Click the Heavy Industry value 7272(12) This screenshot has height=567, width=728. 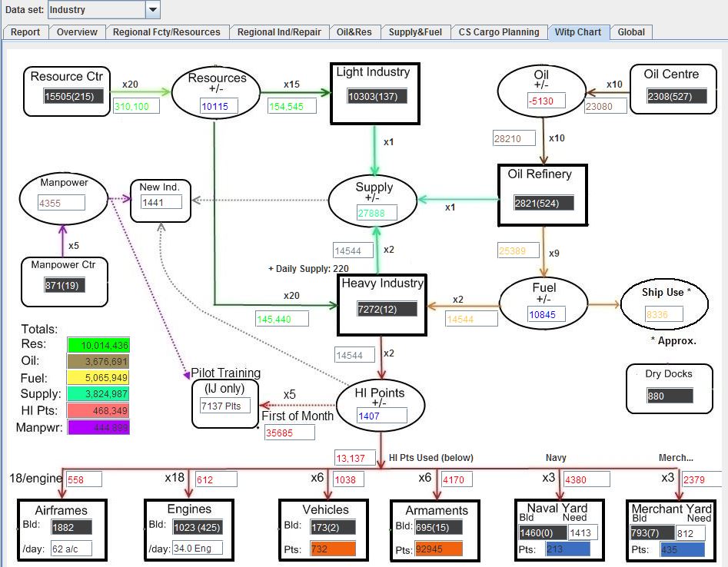(x=387, y=309)
